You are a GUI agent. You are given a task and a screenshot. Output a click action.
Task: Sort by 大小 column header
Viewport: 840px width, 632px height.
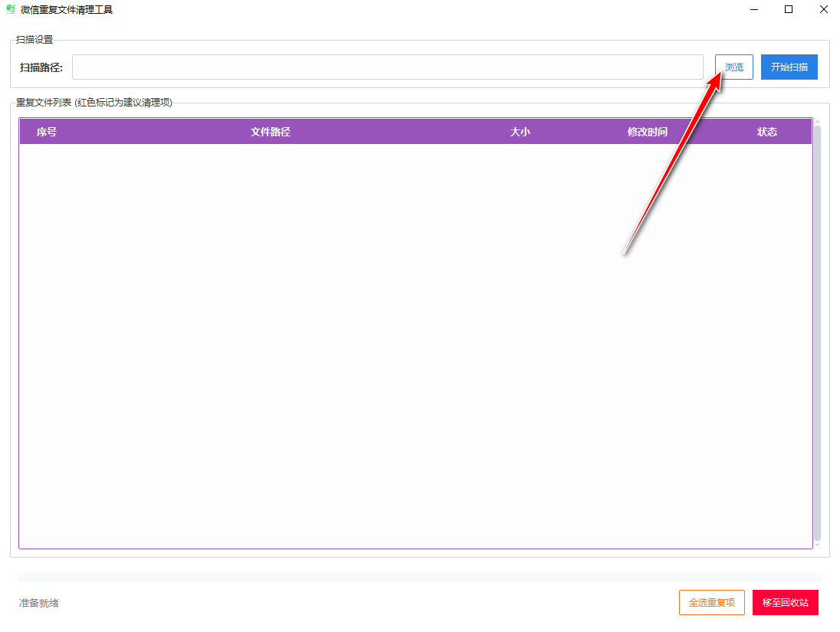coord(520,132)
